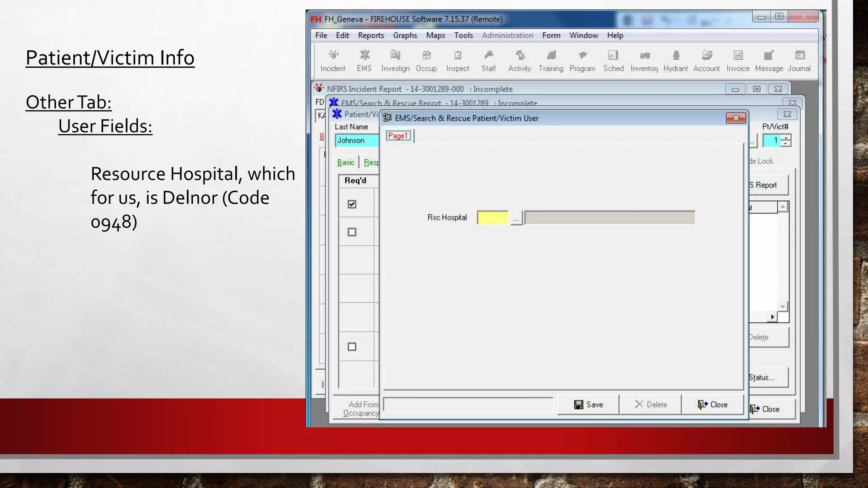
Task: Click the Add From Occupancy button
Action: (356, 409)
